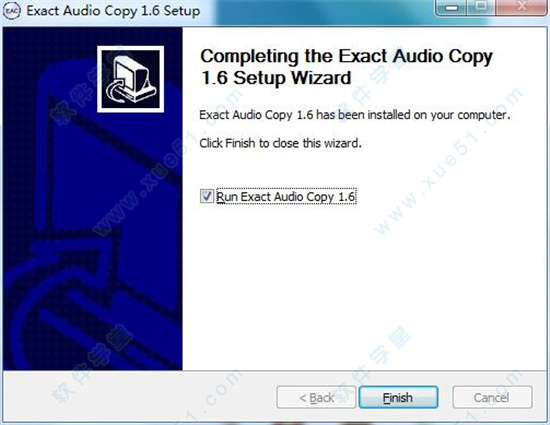Click the greyed-out Back button
This screenshot has height=425, width=550.
click(316, 397)
